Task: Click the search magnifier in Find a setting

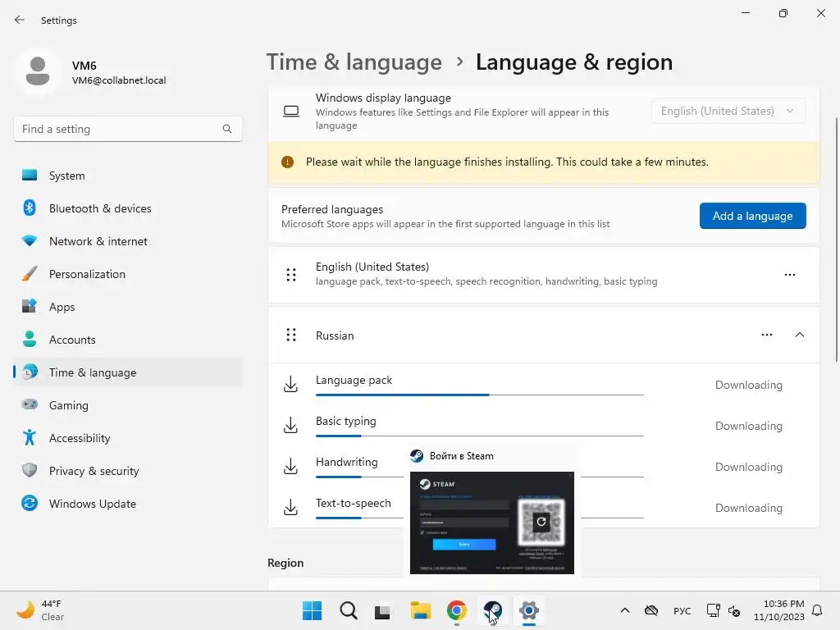Action: click(x=227, y=129)
